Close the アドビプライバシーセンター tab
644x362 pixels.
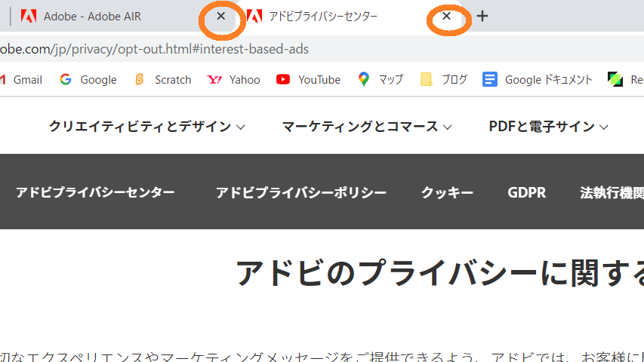pos(446,16)
